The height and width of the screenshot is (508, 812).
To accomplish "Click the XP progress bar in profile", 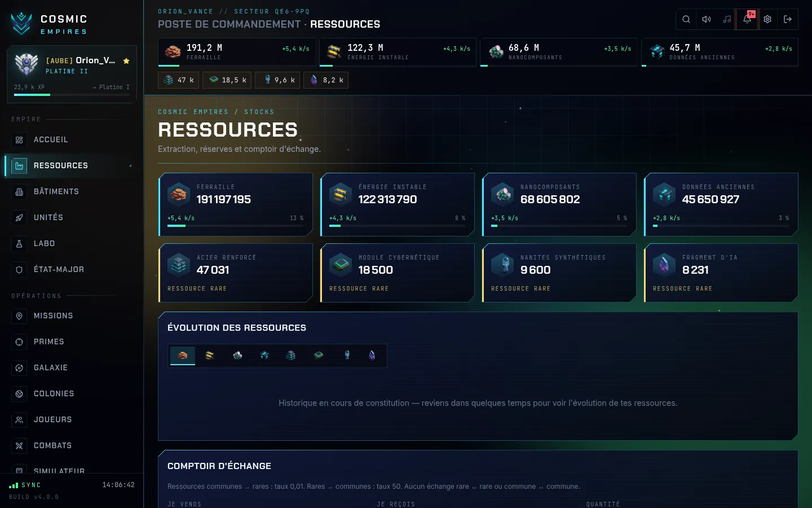I will click(x=72, y=95).
